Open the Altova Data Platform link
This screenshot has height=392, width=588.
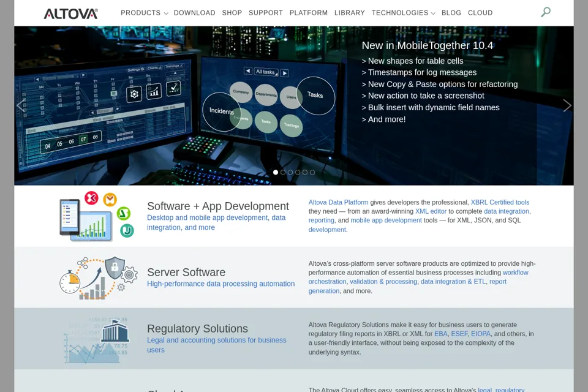pyautogui.click(x=338, y=202)
